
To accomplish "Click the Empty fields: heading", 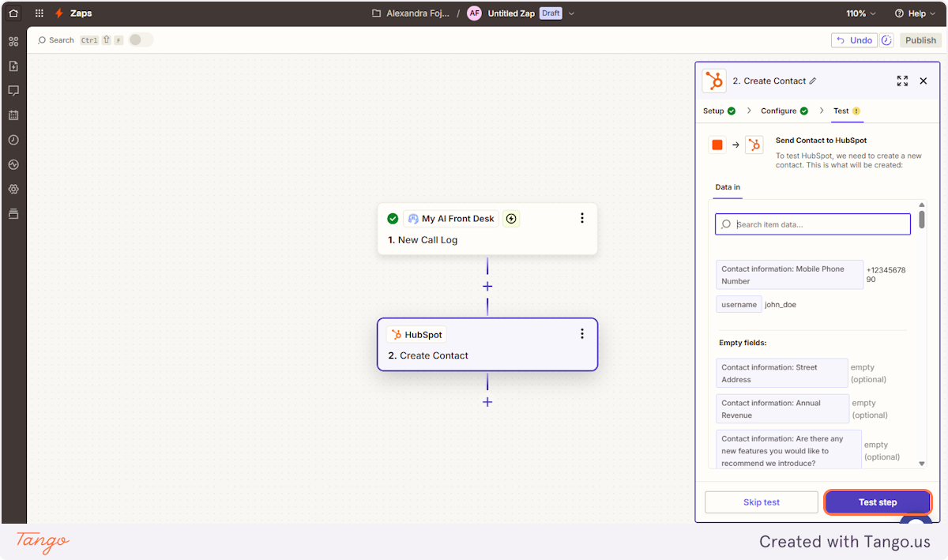I will click(743, 343).
